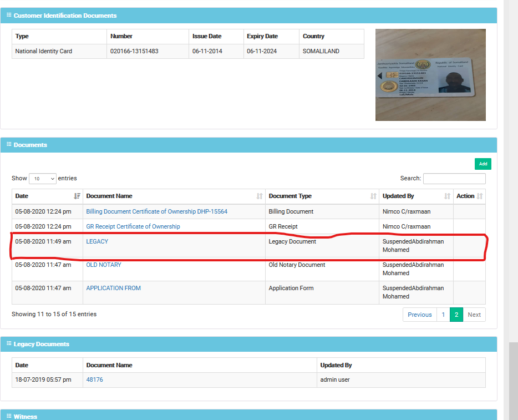Click Customer Identification Documents header title
Screen dimensions: 518x420
[x=65, y=16]
